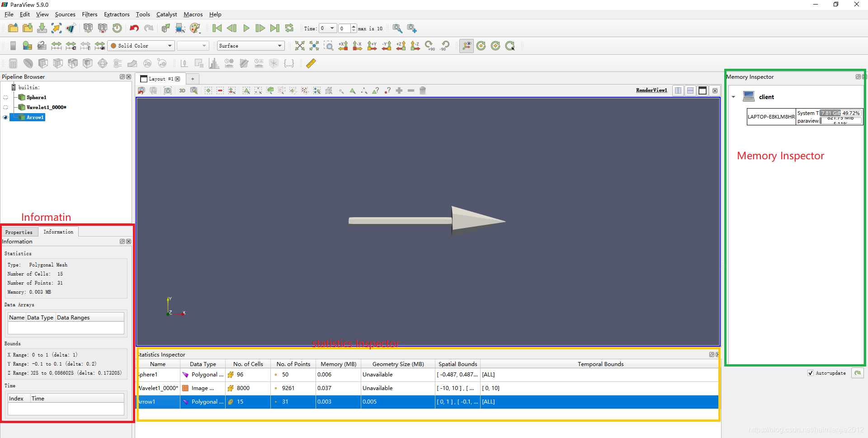Select the Wavelet1_0000* row in the Statistics Inspector
868x438 pixels.
point(428,388)
